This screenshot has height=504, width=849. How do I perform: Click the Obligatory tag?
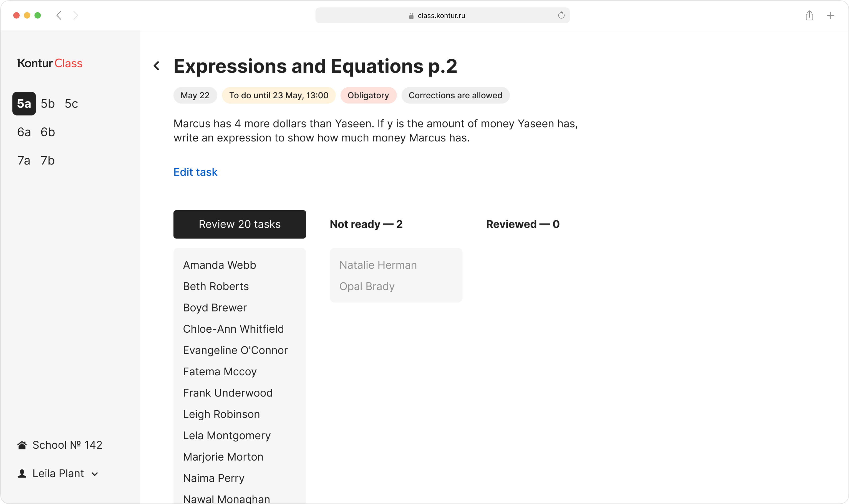(x=368, y=95)
